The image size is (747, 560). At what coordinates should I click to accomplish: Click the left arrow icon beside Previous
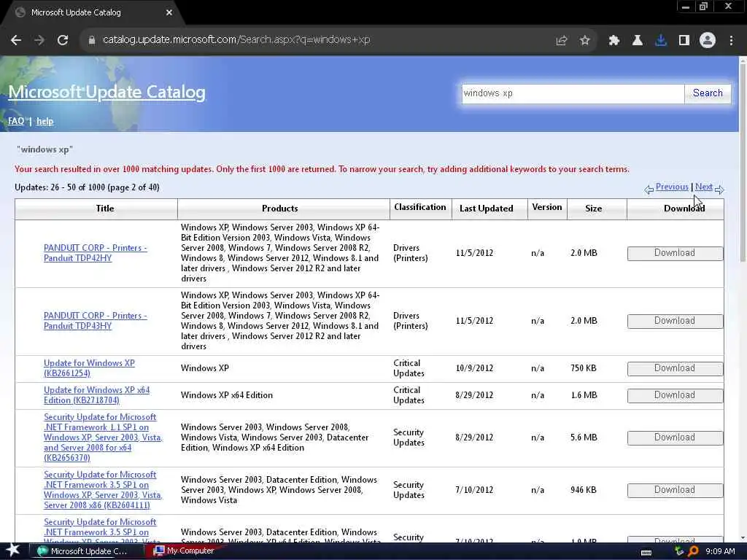pyautogui.click(x=649, y=190)
